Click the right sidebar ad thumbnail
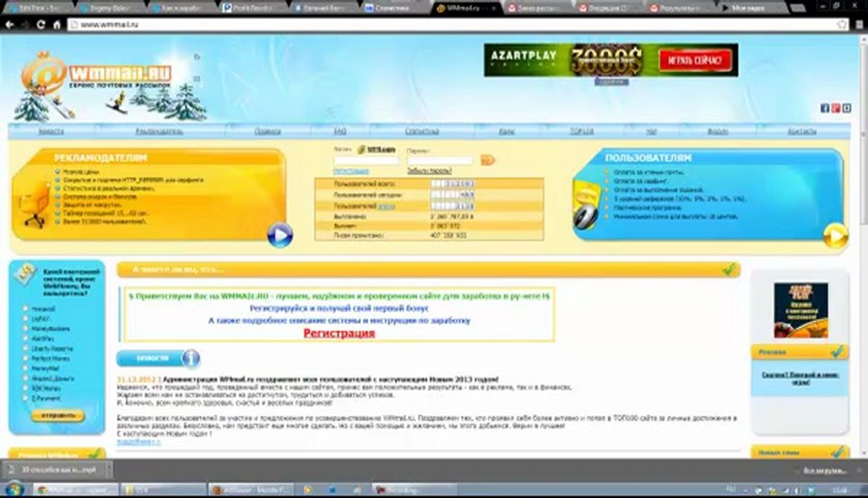 coord(801,310)
